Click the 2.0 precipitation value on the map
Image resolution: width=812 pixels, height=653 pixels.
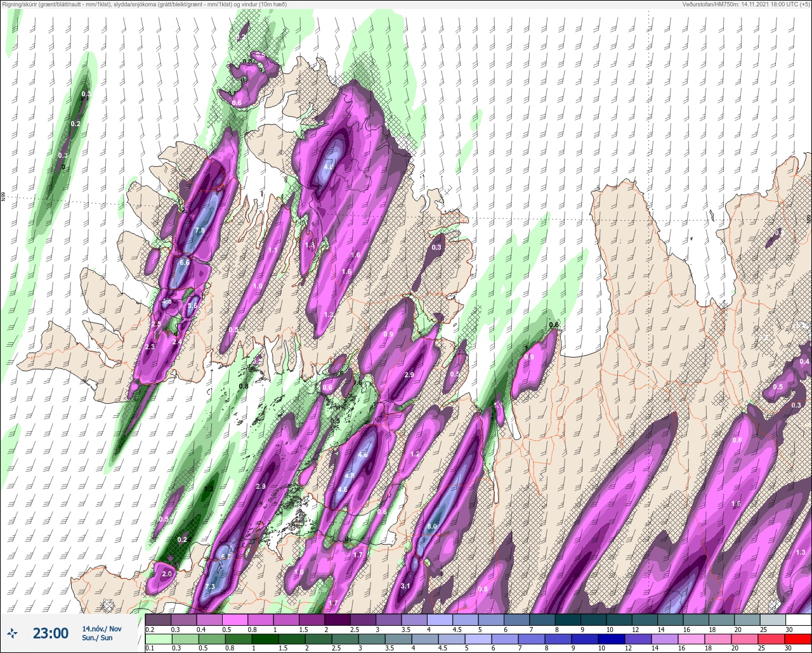click(167, 574)
